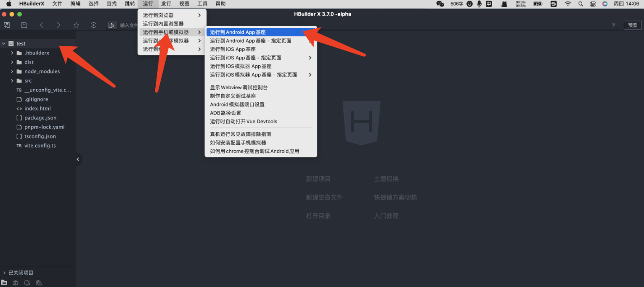The height and width of the screenshot is (287, 644).
Task: Open the project manager folder icon at bottom
Action: pyautogui.click(x=4, y=283)
